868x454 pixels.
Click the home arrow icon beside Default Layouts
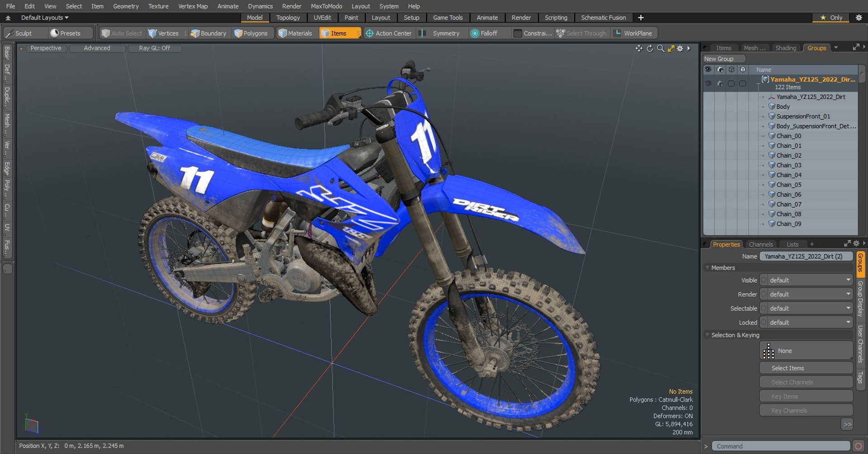(x=8, y=18)
